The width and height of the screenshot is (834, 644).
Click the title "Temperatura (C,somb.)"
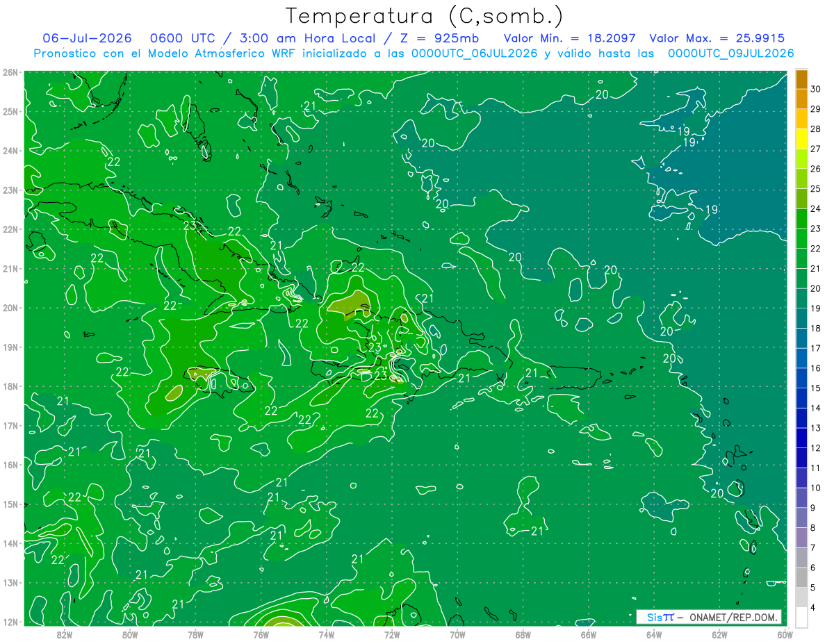(x=425, y=16)
